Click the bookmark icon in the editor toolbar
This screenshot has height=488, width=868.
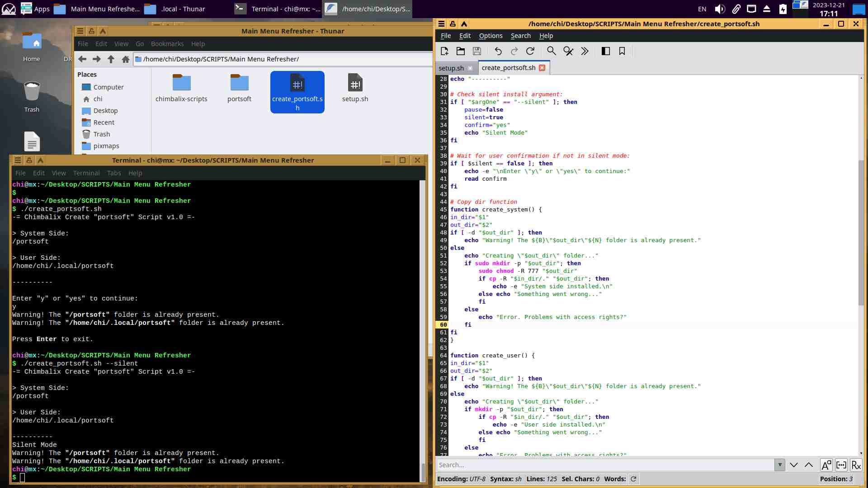pos(622,51)
